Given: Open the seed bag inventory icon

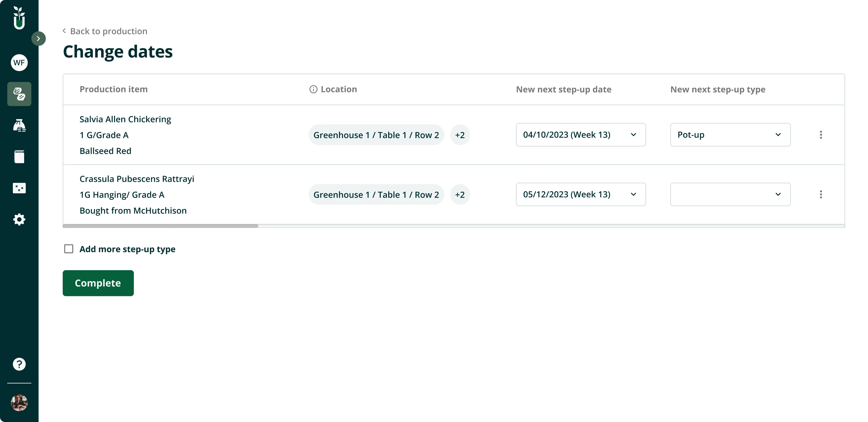Looking at the screenshot, I should pos(19,125).
